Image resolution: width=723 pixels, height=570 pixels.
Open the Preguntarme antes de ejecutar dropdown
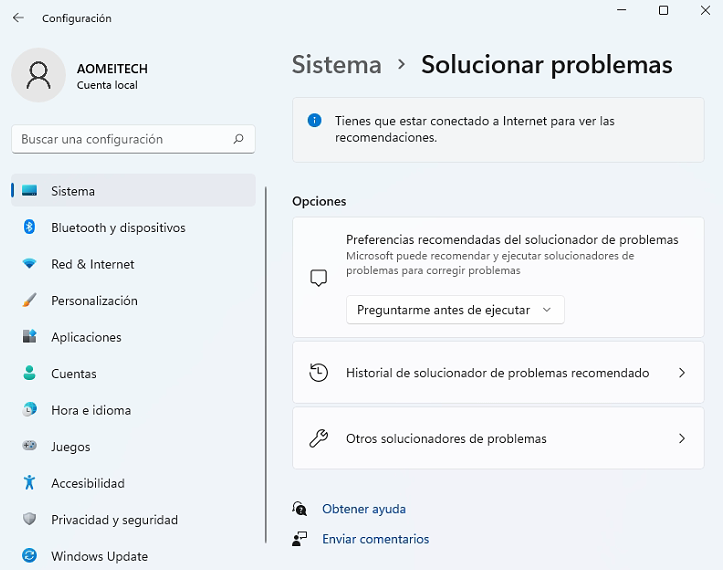click(455, 310)
